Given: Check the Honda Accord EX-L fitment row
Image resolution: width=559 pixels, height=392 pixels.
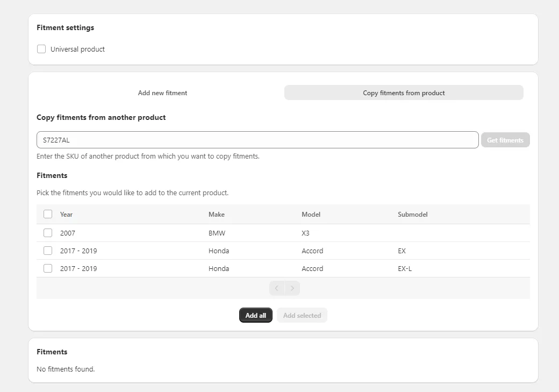Looking at the screenshot, I should pyautogui.click(x=48, y=268).
